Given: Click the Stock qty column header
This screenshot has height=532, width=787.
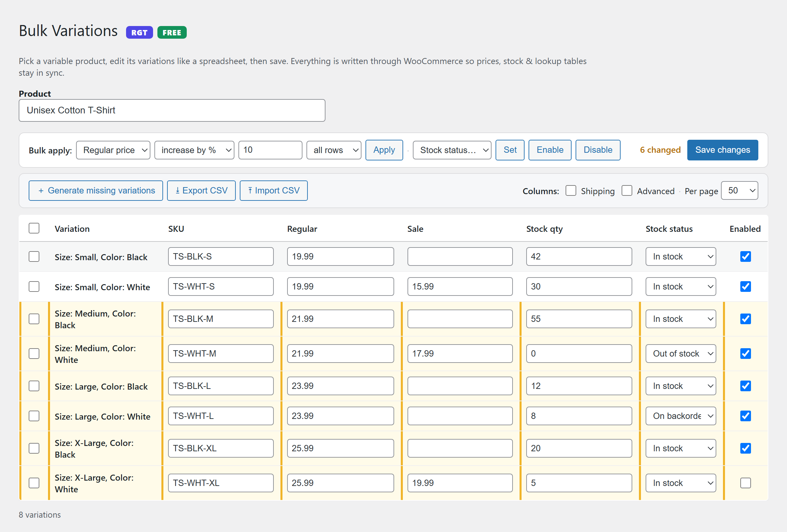Looking at the screenshot, I should tap(545, 229).
